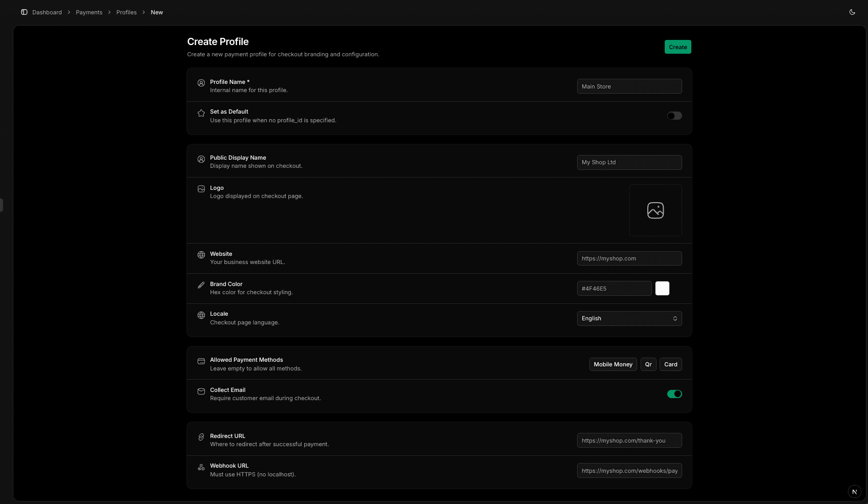Click the logo image upload placeholder
The image size is (868, 504).
(x=655, y=210)
